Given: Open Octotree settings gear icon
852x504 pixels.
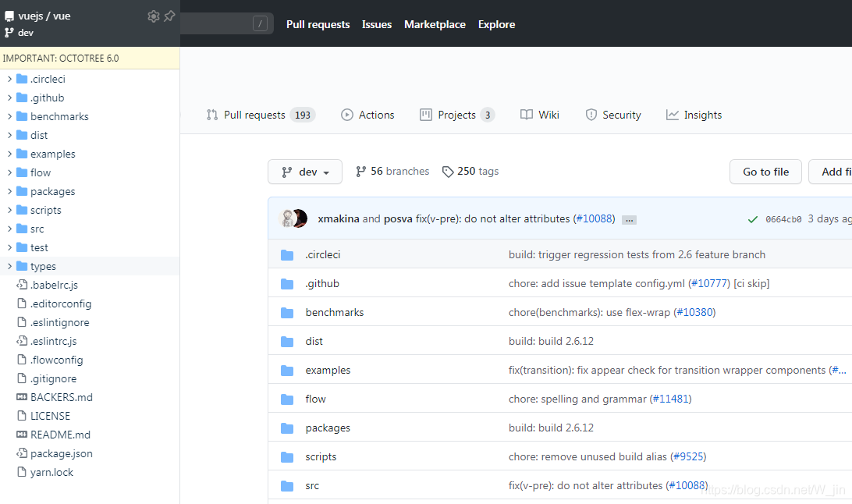Looking at the screenshot, I should [154, 16].
